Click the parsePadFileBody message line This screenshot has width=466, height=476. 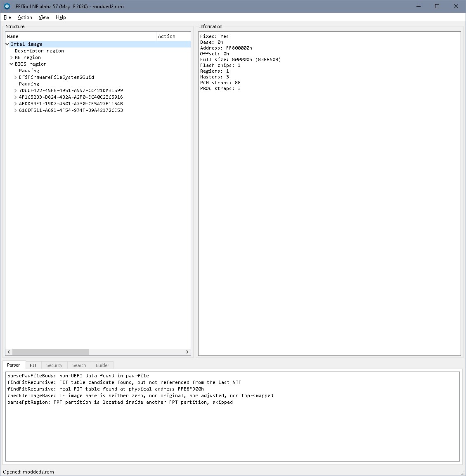(78, 376)
